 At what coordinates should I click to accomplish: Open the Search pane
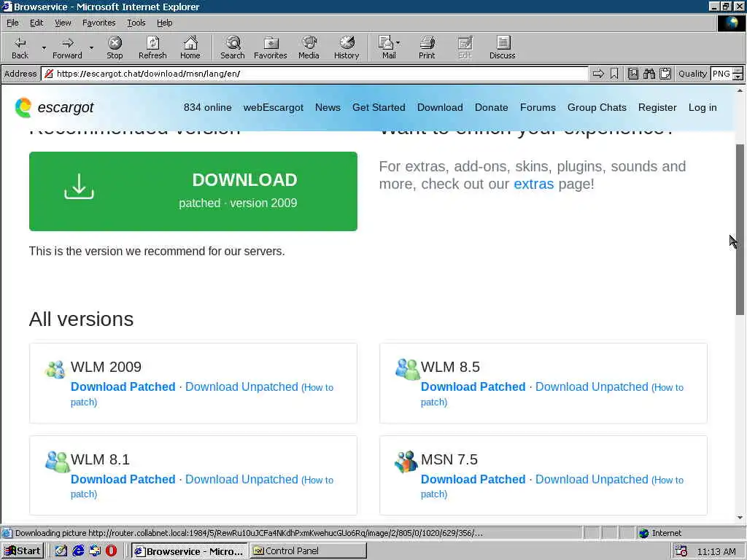233,47
